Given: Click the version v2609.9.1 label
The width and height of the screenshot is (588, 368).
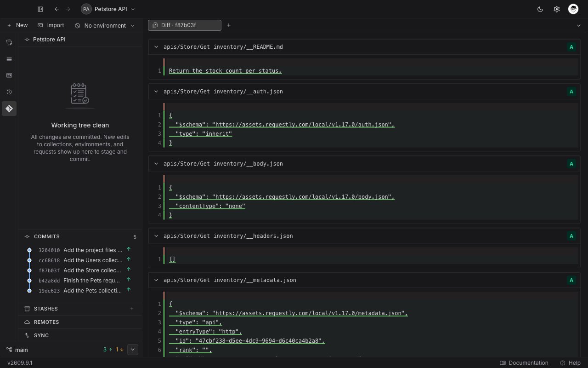Looking at the screenshot, I should [x=20, y=363].
